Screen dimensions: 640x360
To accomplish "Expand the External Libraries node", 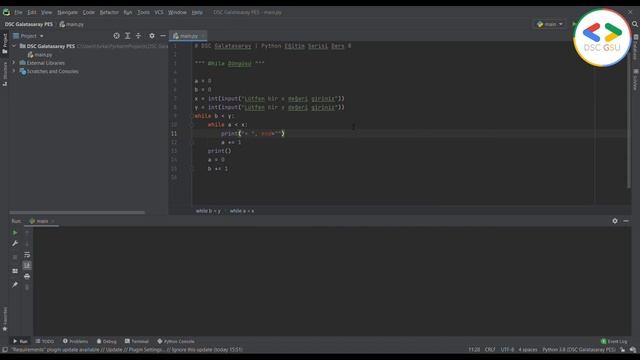I will pyautogui.click(x=14, y=63).
